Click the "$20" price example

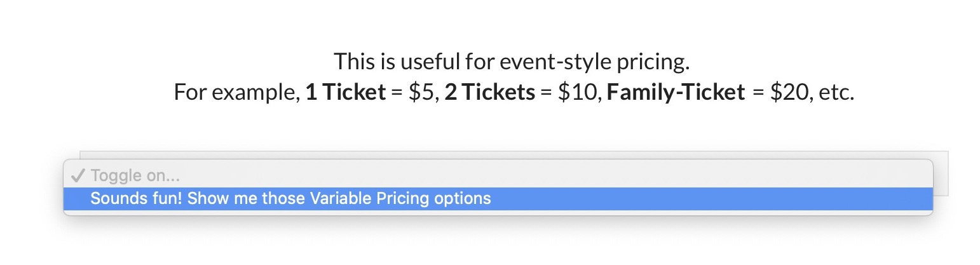(787, 93)
